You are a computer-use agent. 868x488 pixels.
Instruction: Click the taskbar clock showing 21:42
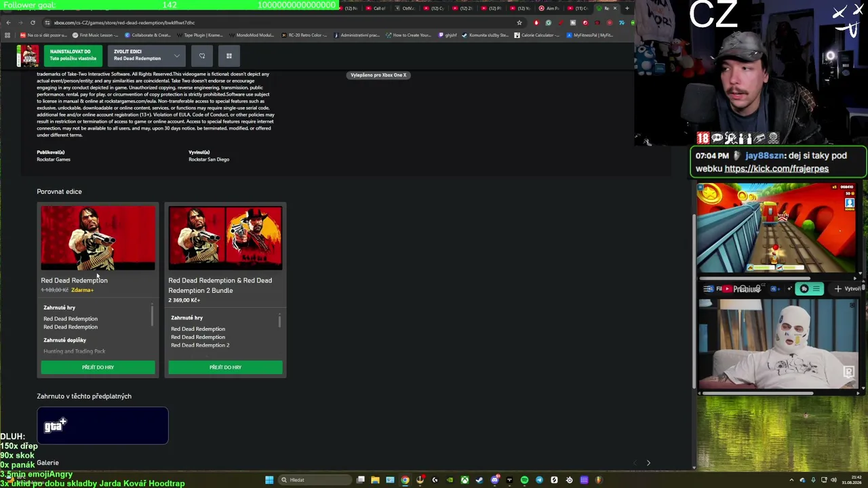[852, 480]
